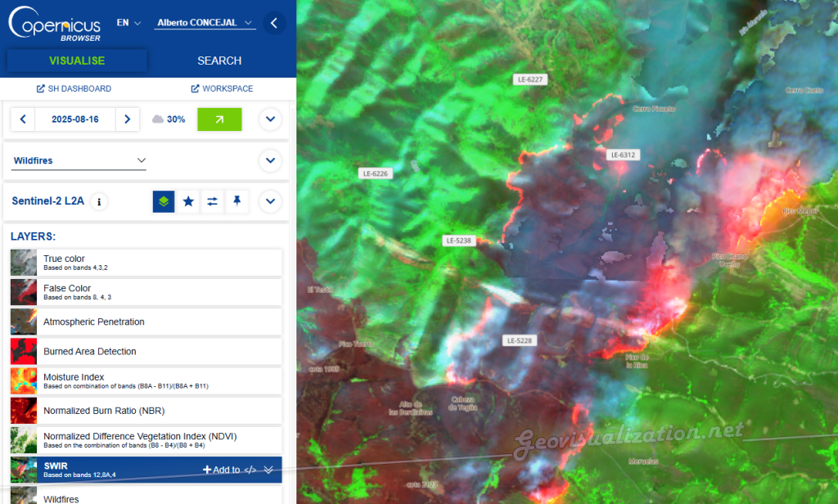Open the EN language dropdown
The image size is (838, 504).
[x=128, y=23]
